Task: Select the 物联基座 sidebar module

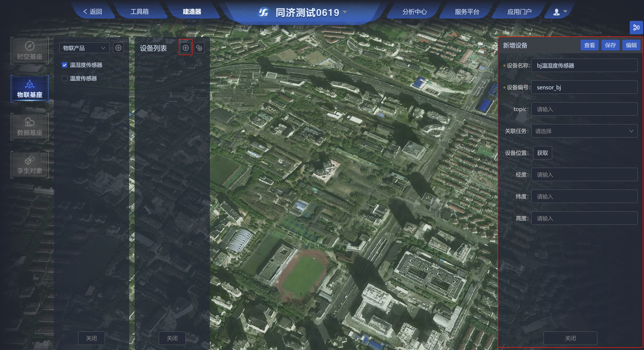Action: point(29,89)
